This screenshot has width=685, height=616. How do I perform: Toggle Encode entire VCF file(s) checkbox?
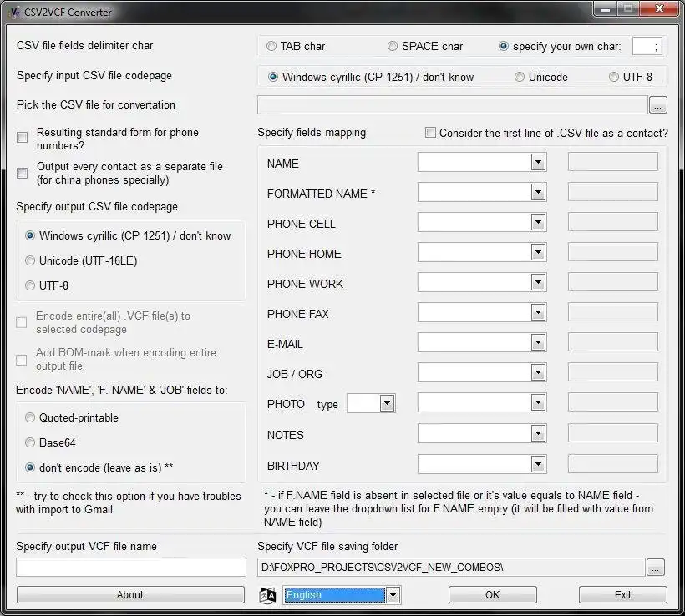coord(22,322)
